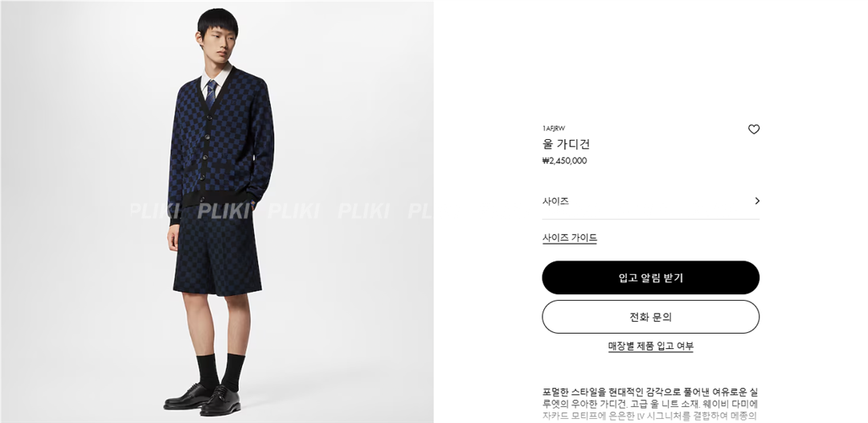The width and height of the screenshot is (868, 423).
Task: Open the model product photo
Action: pyautogui.click(x=217, y=211)
